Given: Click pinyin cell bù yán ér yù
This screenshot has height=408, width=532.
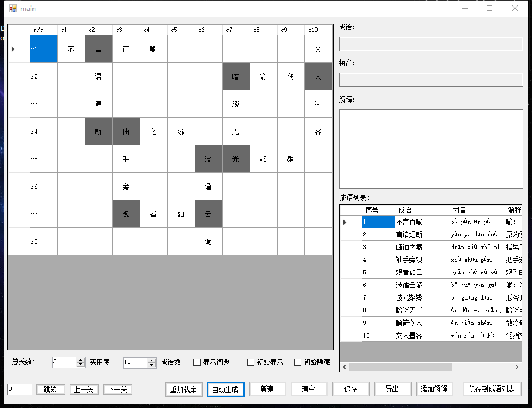Looking at the screenshot, I should (x=478, y=222).
